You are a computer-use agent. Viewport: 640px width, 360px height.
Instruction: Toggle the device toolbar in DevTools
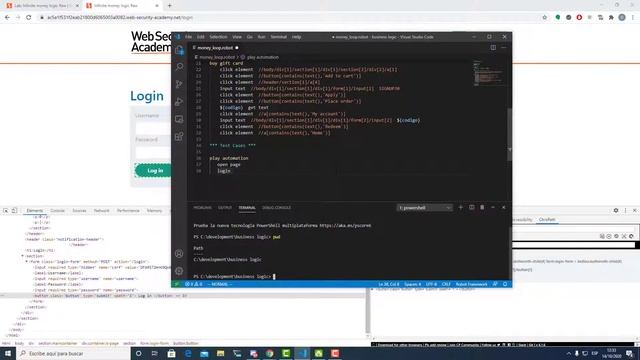(x=14, y=211)
